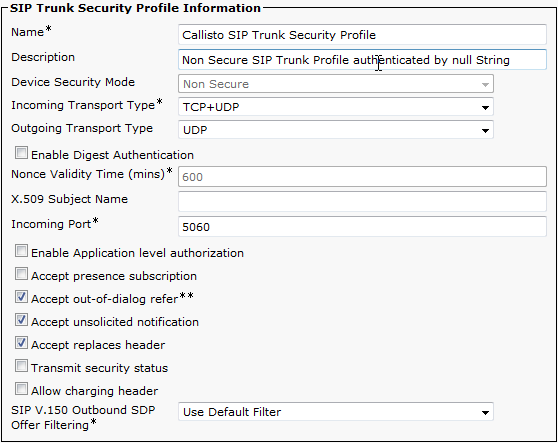Uncheck Accept unsolicited notification
Screen dimensions: 558x443
21,320
